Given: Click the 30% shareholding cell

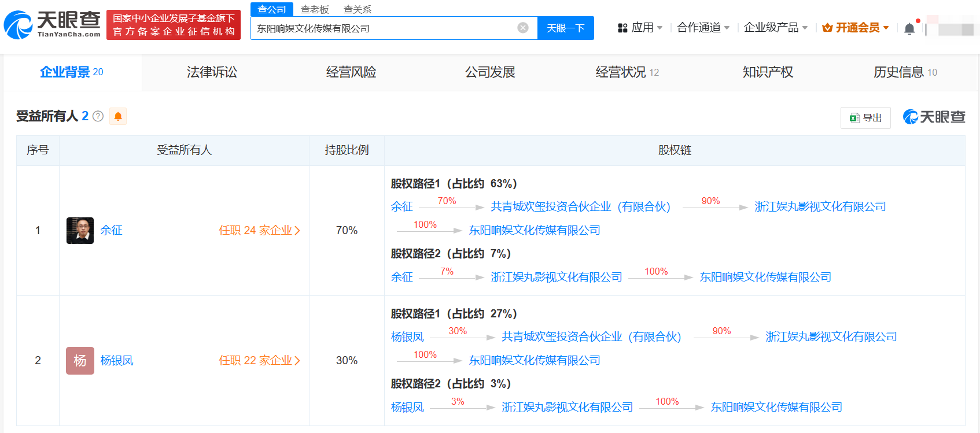Looking at the screenshot, I should (x=347, y=360).
